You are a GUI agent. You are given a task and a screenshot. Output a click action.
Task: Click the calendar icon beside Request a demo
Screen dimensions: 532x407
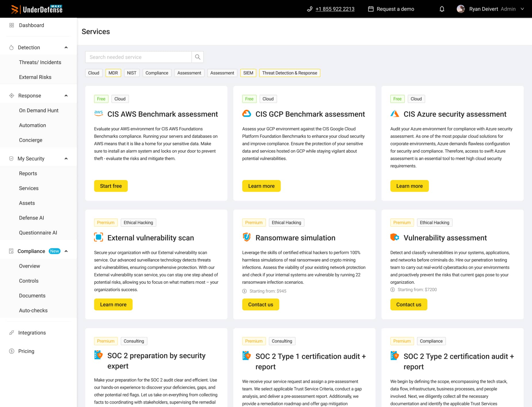[371, 9]
